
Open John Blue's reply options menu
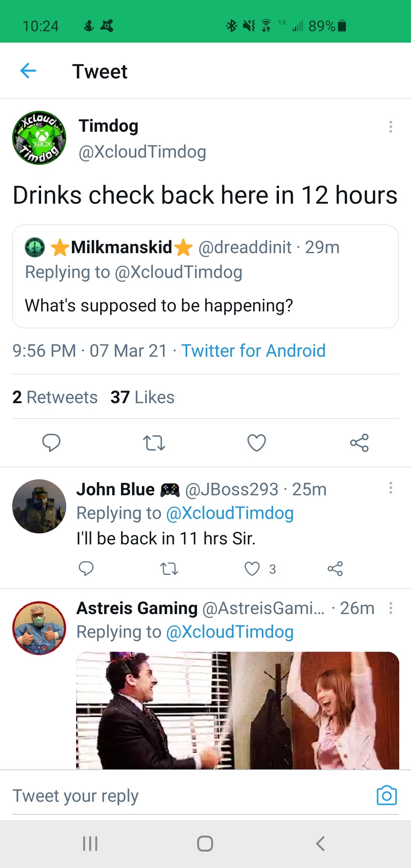click(x=390, y=488)
